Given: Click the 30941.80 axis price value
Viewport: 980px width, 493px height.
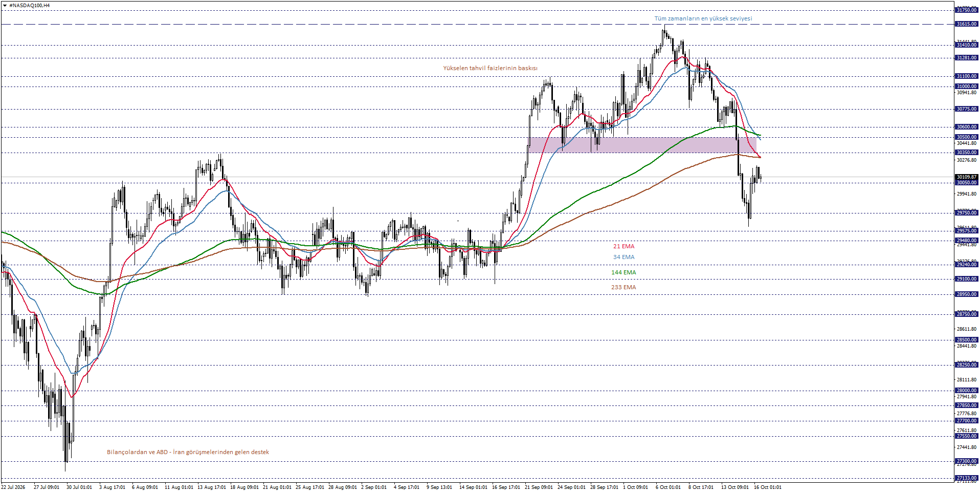Looking at the screenshot, I should 966,93.
